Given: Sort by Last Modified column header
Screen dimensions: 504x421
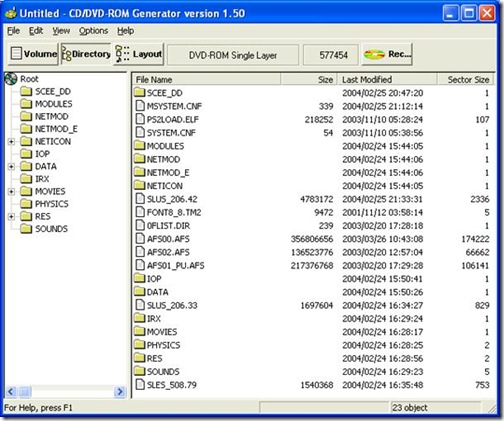Looking at the screenshot, I should pyautogui.click(x=387, y=80).
